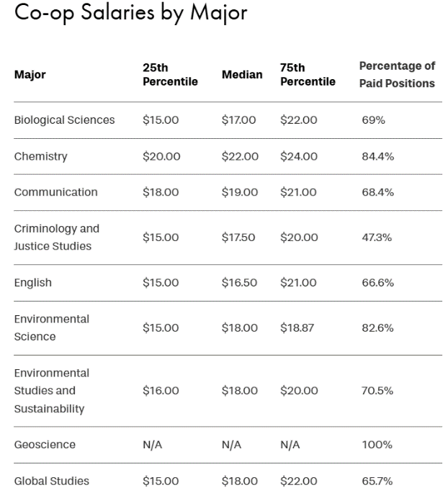The image size is (448, 498).
Task: Select the $16.50 English median value
Action: (x=238, y=283)
